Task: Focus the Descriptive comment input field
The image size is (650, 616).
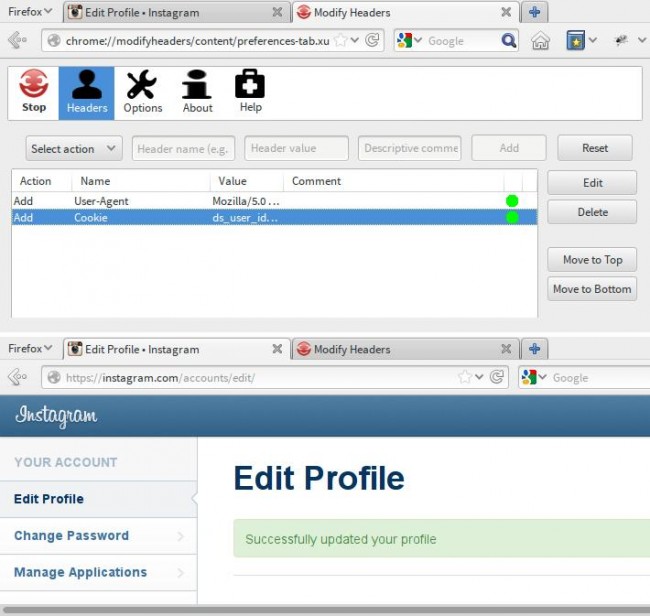Action: pos(410,148)
